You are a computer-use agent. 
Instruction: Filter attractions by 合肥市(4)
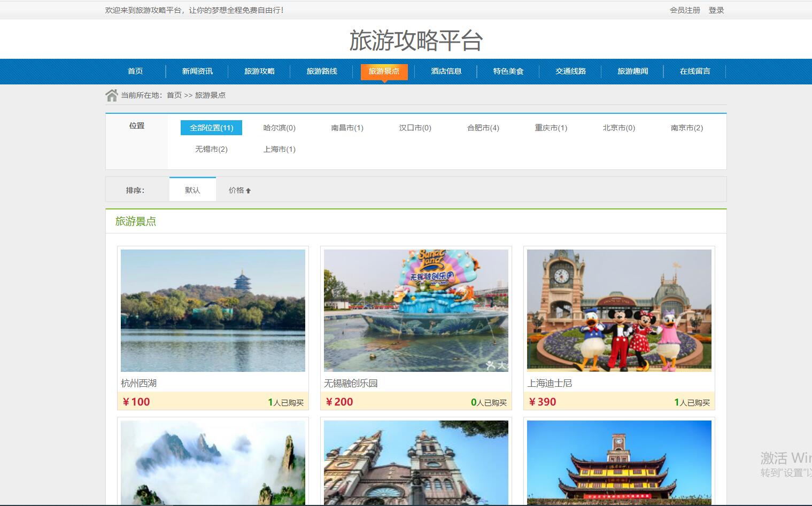pos(483,128)
